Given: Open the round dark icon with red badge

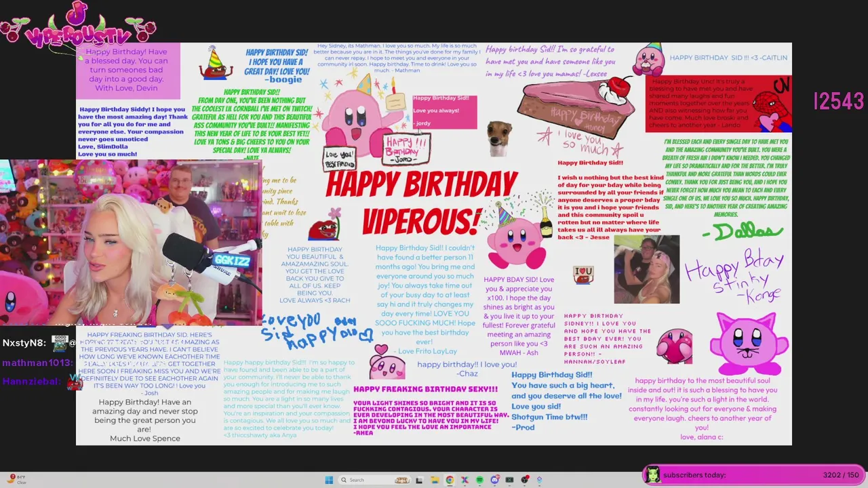Looking at the screenshot, I should pyautogui.click(x=525, y=480).
